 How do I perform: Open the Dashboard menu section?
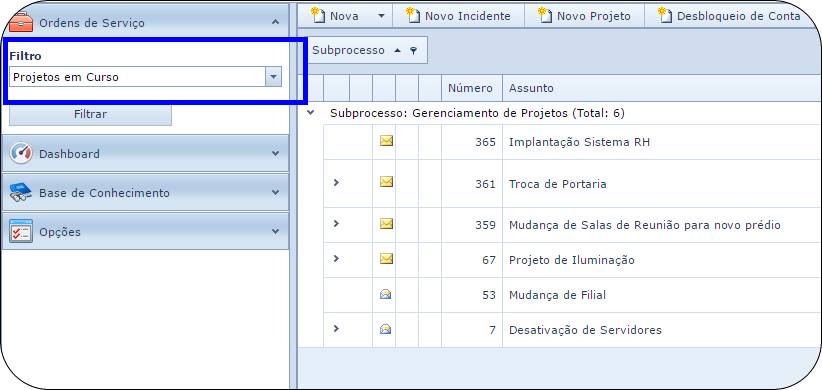pyautogui.click(x=145, y=153)
